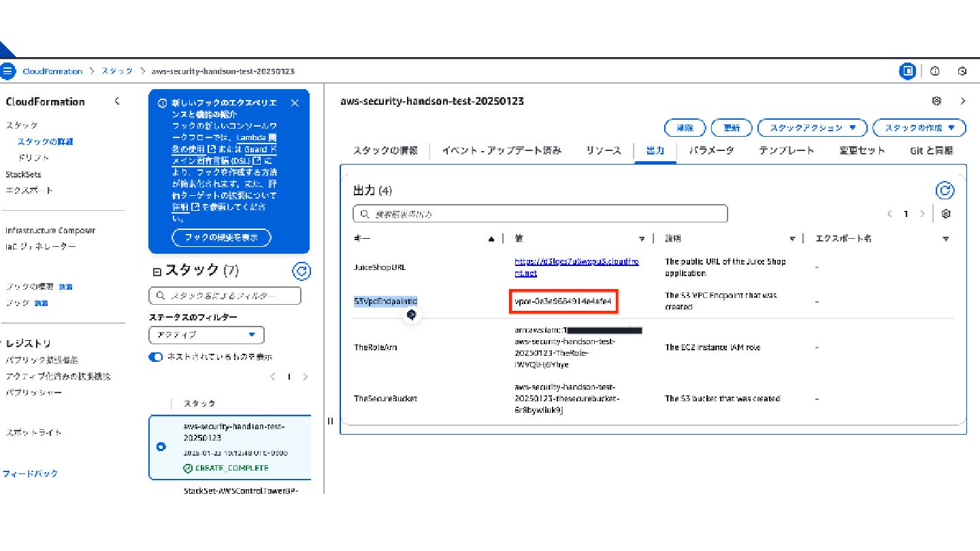
Task: Open スポットライト in the sidebar
Action: [33, 433]
